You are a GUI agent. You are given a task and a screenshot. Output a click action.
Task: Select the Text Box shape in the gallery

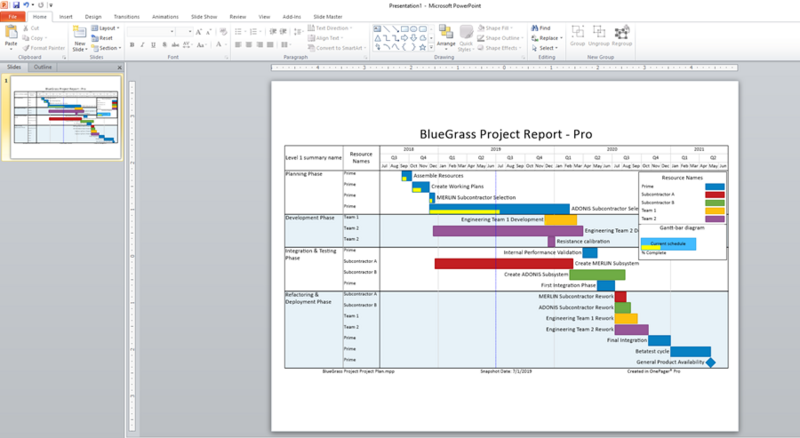(377, 29)
